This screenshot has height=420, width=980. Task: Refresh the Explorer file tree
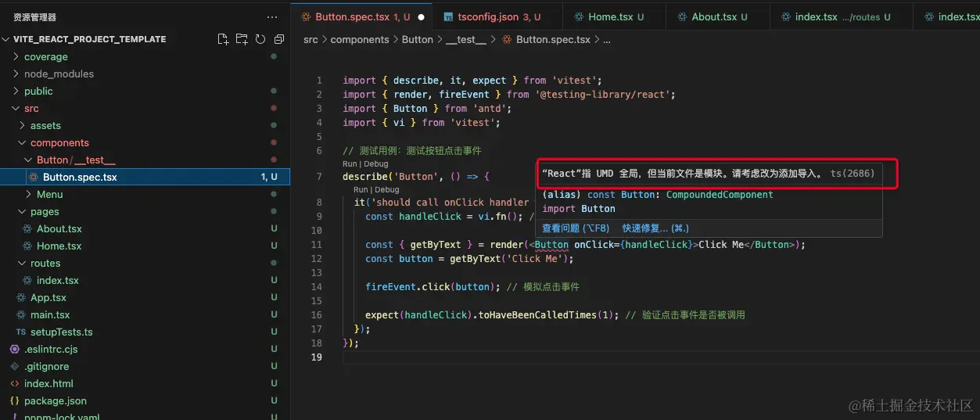260,39
